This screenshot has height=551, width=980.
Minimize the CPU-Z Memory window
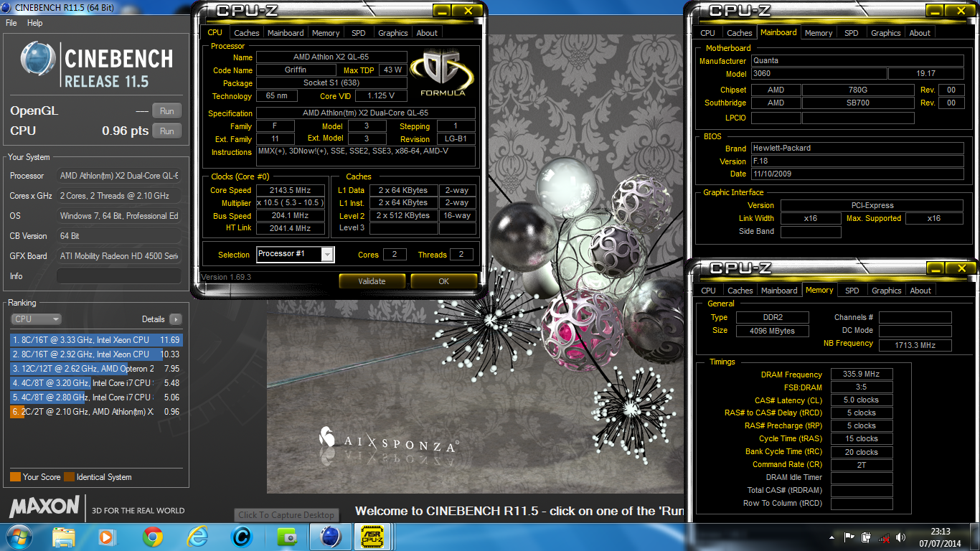[x=936, y=268]
